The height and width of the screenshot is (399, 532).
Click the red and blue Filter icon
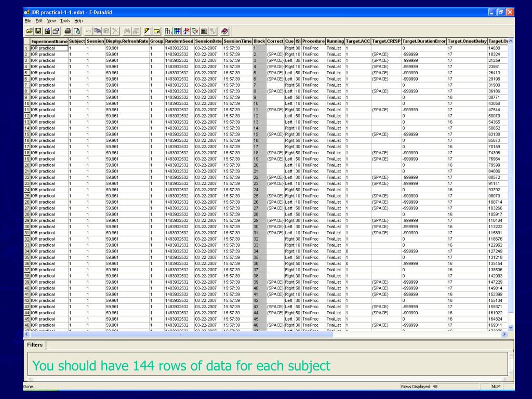pos(186,31)
